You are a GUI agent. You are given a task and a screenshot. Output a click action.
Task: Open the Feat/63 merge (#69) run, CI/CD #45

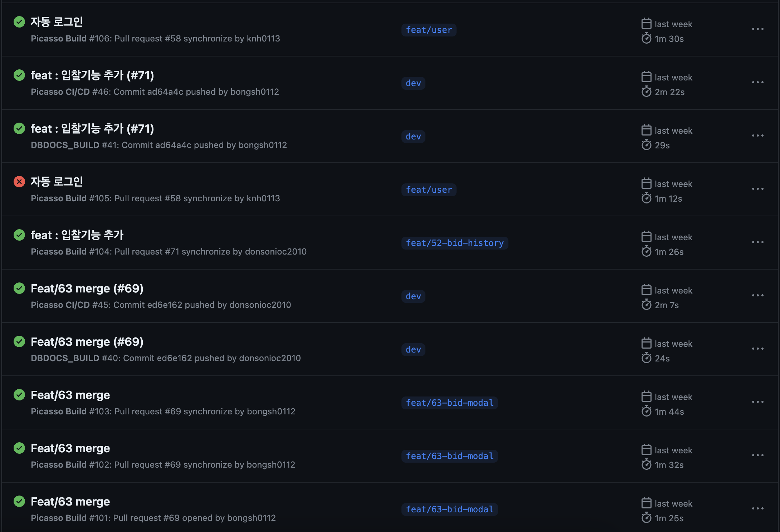[x=87, y=289]
